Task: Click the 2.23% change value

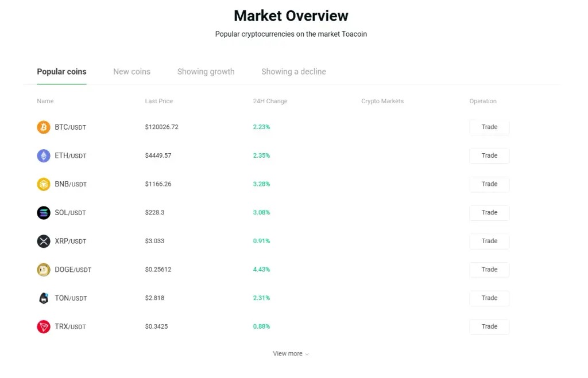Action: click(261, 127)
